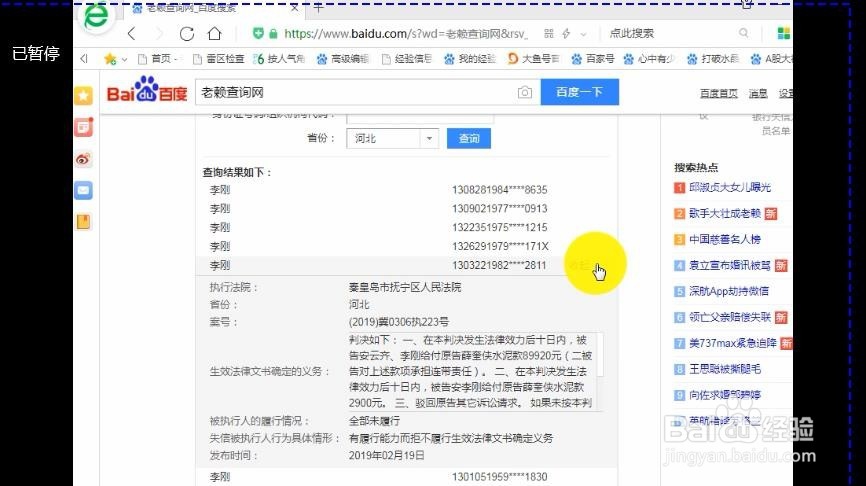This screenshot has width=866, height=486.
Task: Open the orange notes sidebar icon
Action: pyautogui.click(x=83, y=222)
